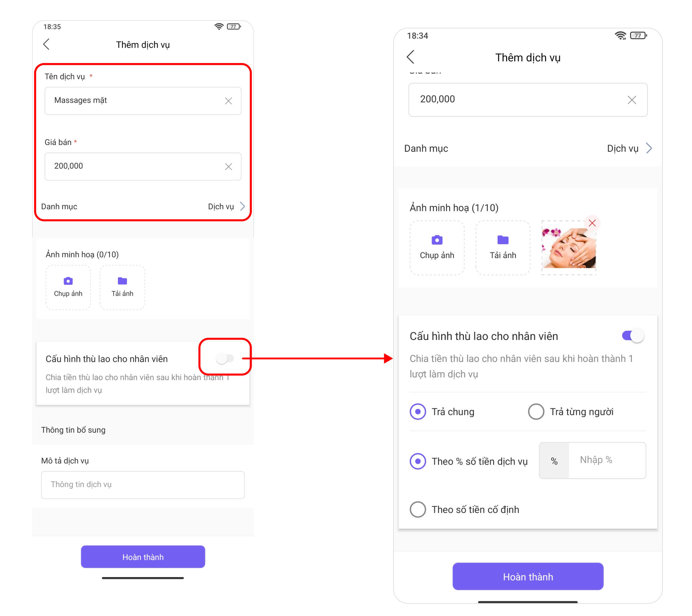
Task: Tap Tải ảnh folder icon in left phone
Action: point(122,281)
